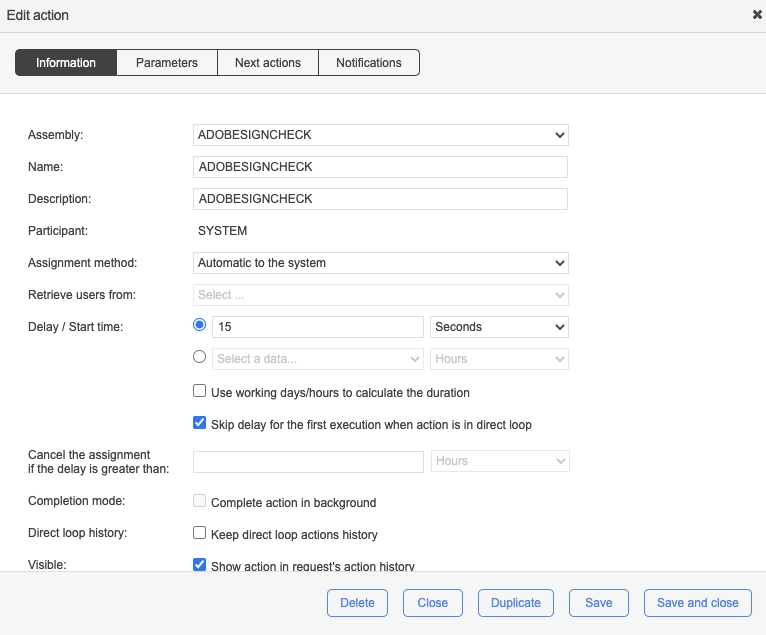The width and height of the screenshot is (766, 635).
Task: Switch to the Parameters tab
Action: [x=167, y=63]
